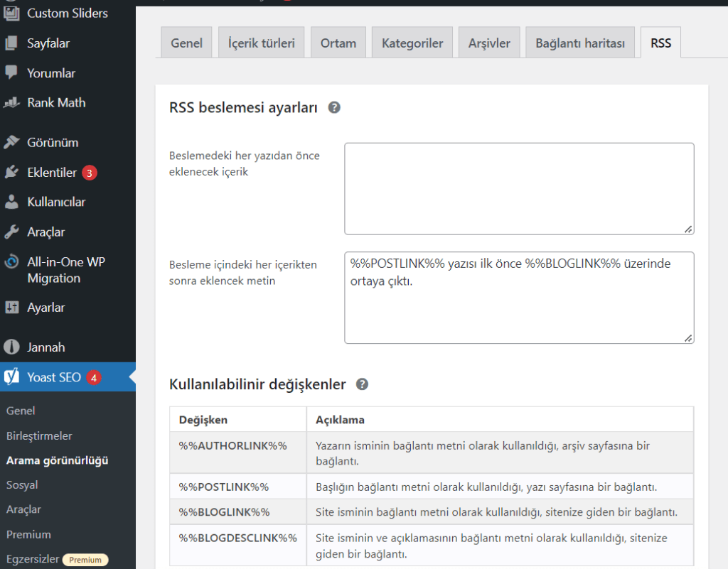
Task: Click the Rank Math chart icon
Action: tap(12, 103)
